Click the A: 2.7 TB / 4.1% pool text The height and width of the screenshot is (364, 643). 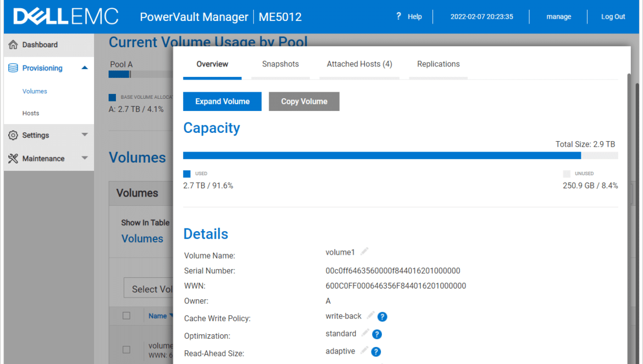[136, 109]
